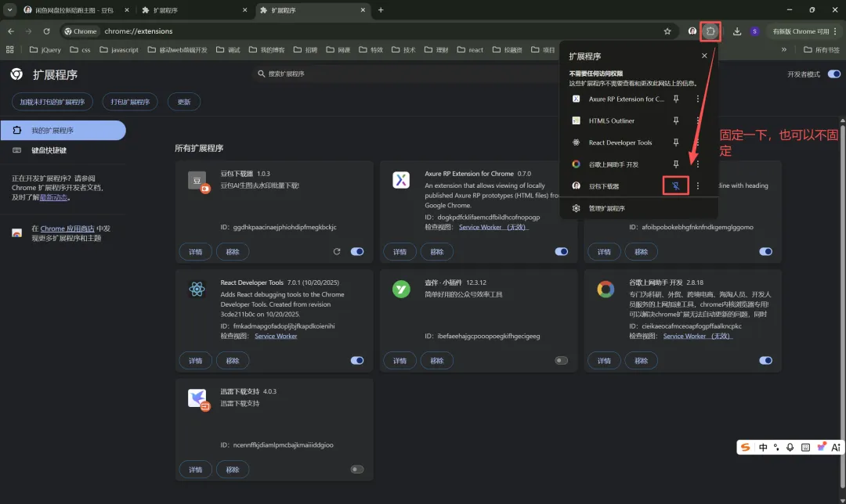Disable Axure RP Extension for Chrome
Screen dimensions: 846x504
tap(561, 252)
